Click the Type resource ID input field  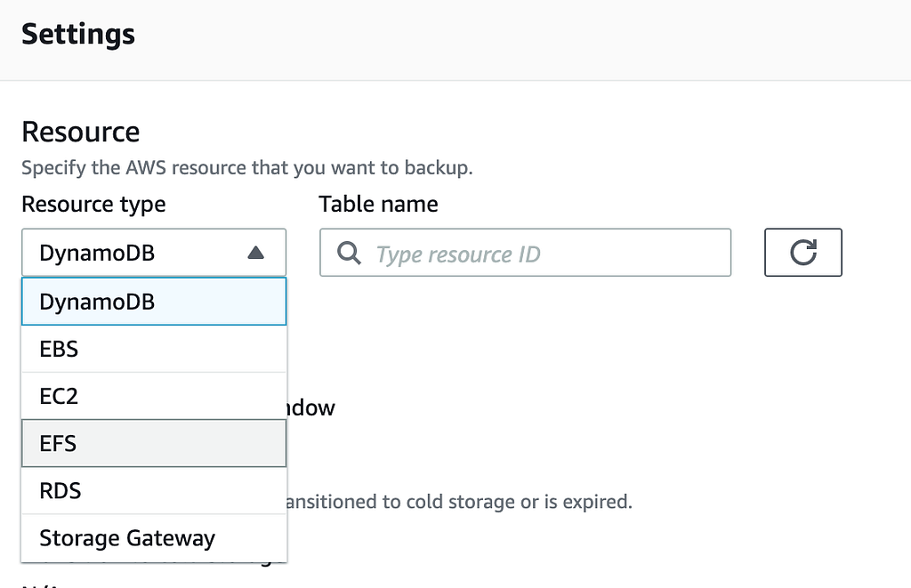click(525, 253)
